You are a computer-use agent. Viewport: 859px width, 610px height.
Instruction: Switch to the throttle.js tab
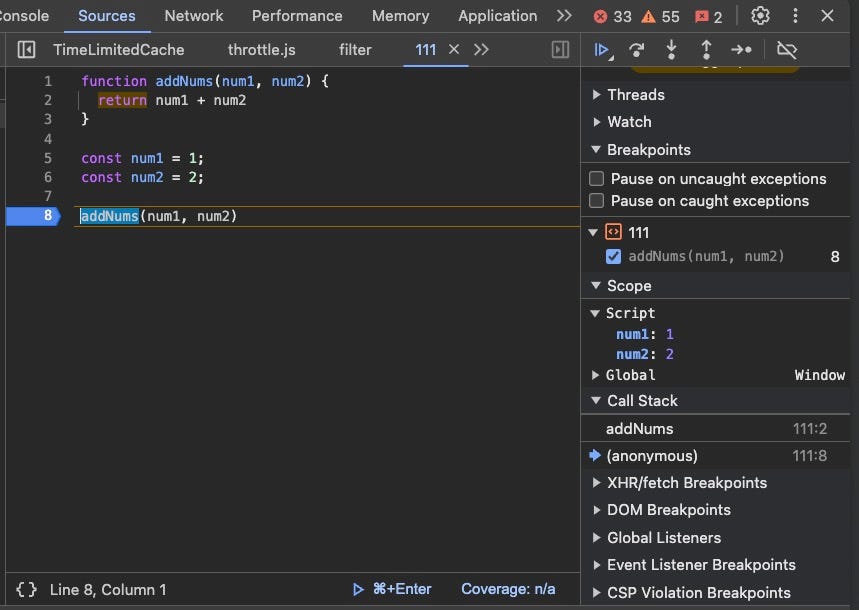tap(261, 49)
